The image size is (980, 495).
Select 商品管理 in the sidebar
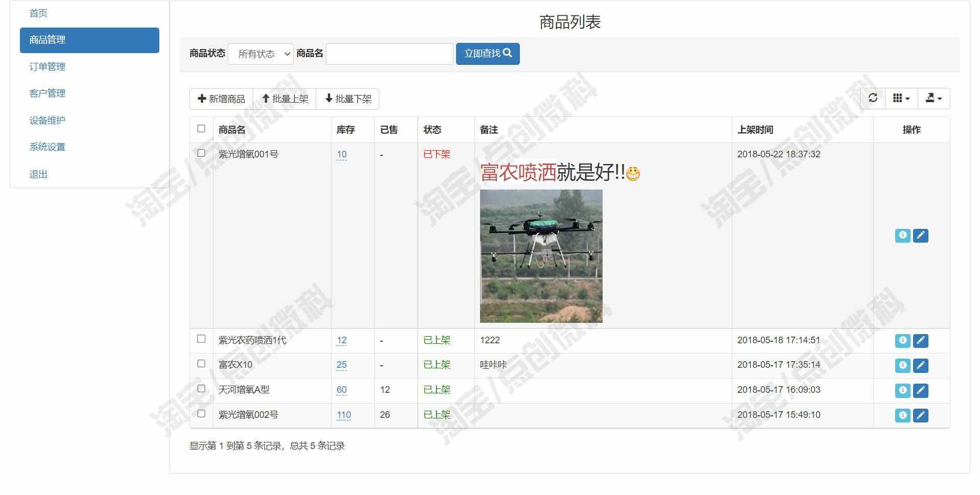tap(89, 40)
